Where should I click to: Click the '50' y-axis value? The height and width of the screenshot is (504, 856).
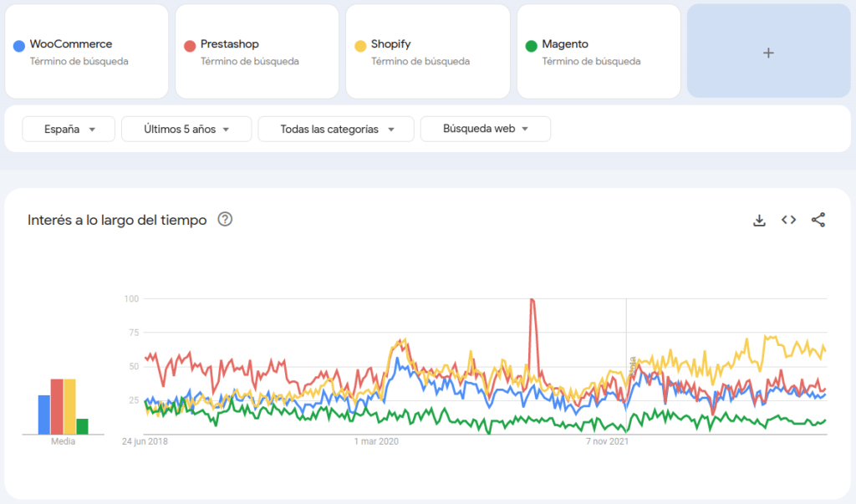[134, 366]
